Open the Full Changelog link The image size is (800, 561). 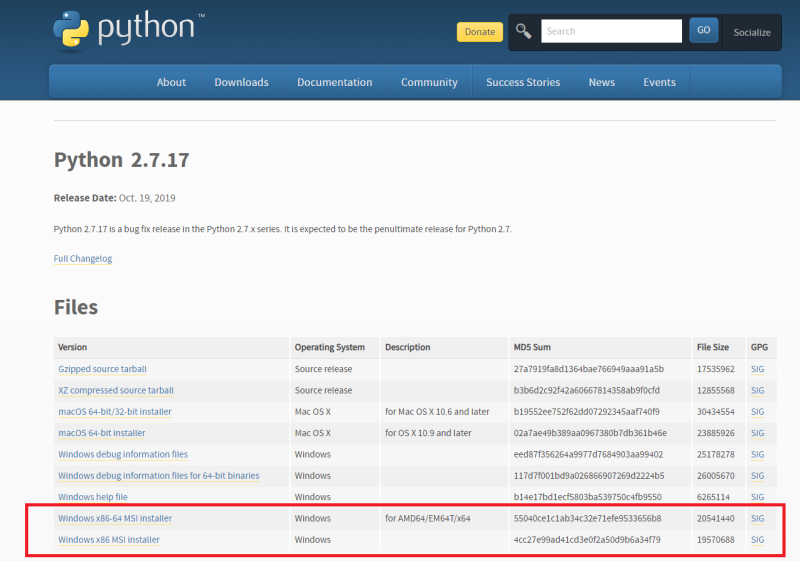[x=83, y=259]
